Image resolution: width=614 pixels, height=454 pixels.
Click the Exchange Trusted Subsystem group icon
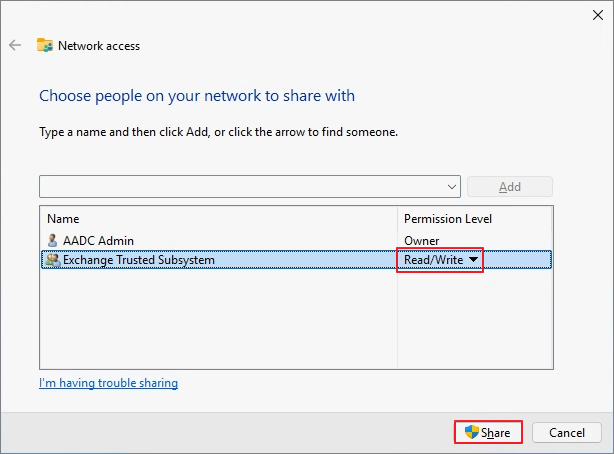tap(53, 260)
